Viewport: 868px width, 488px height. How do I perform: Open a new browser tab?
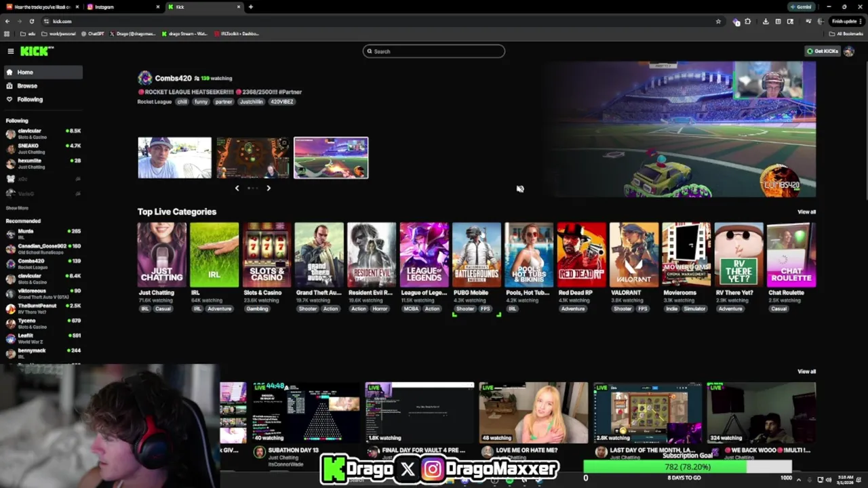(251, 7)
